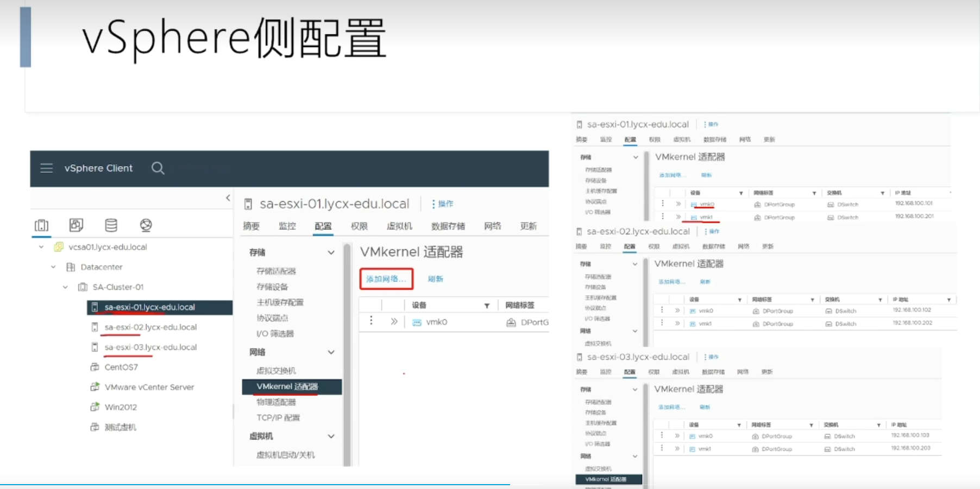Click 刷新 in the sa-esxi-03 panel

(x=705, y=407)
